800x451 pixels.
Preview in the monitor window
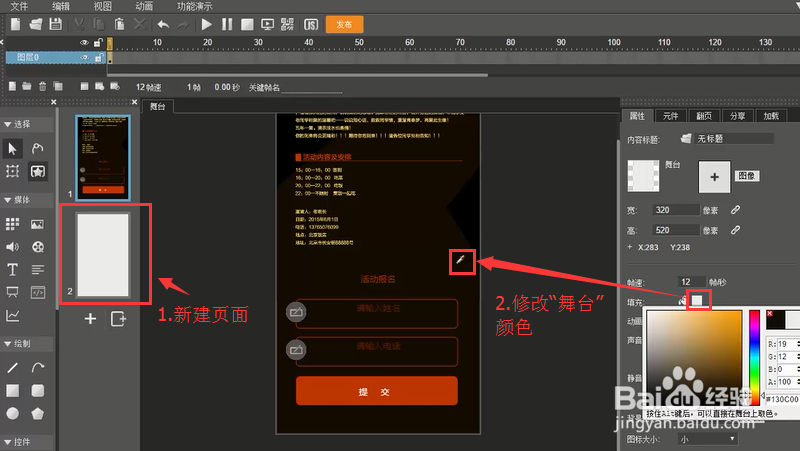coord(267,24)
